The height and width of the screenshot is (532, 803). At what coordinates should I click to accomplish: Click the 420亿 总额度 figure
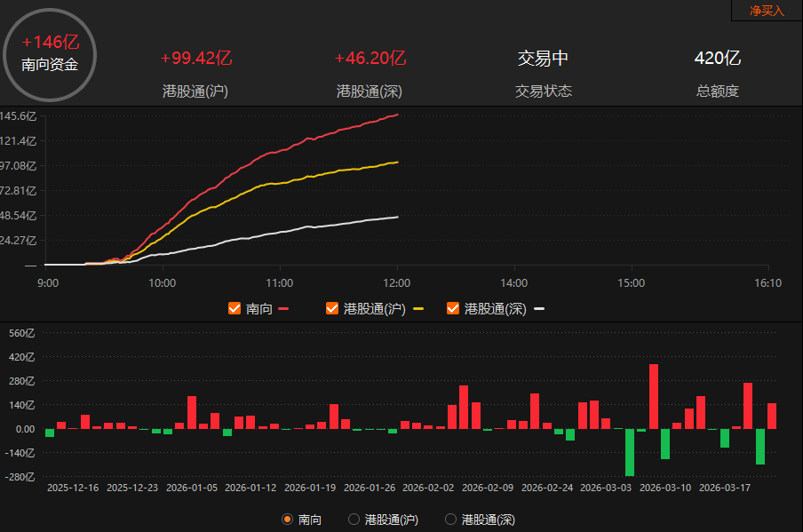click(x=717, y=59)
